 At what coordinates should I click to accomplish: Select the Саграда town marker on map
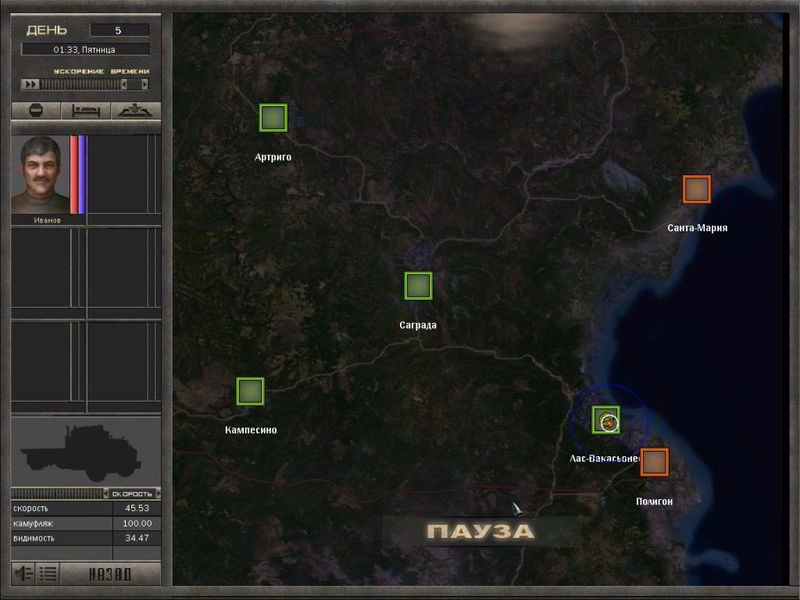click(418, 286)
